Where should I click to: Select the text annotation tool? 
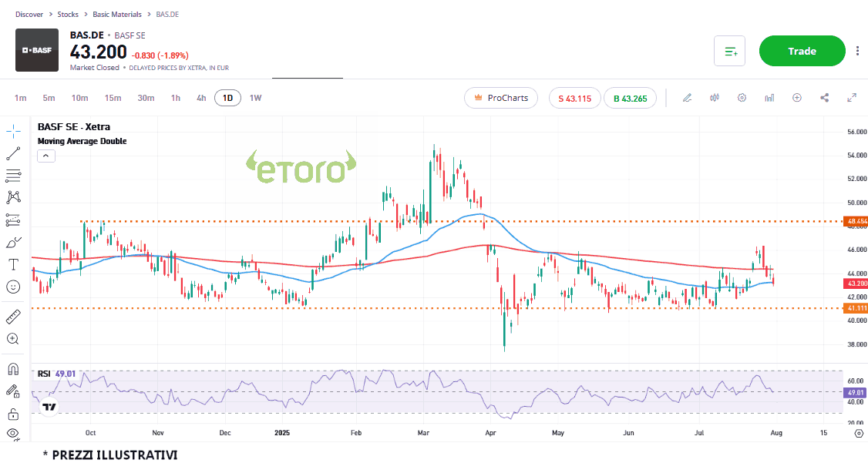pos(13,265)
